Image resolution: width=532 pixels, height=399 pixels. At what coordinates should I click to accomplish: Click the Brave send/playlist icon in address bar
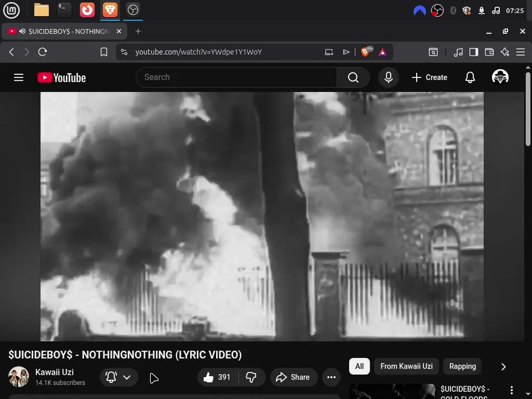click(346, 52)
